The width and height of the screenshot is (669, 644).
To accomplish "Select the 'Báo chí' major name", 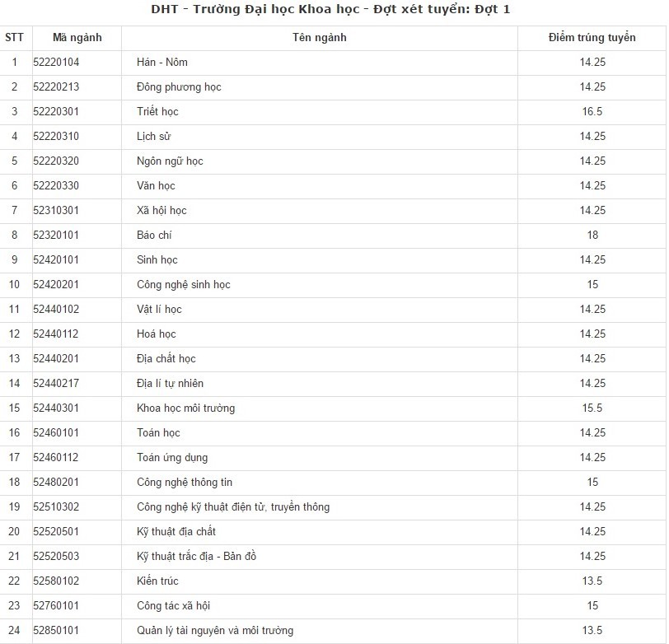I will 154,236.
